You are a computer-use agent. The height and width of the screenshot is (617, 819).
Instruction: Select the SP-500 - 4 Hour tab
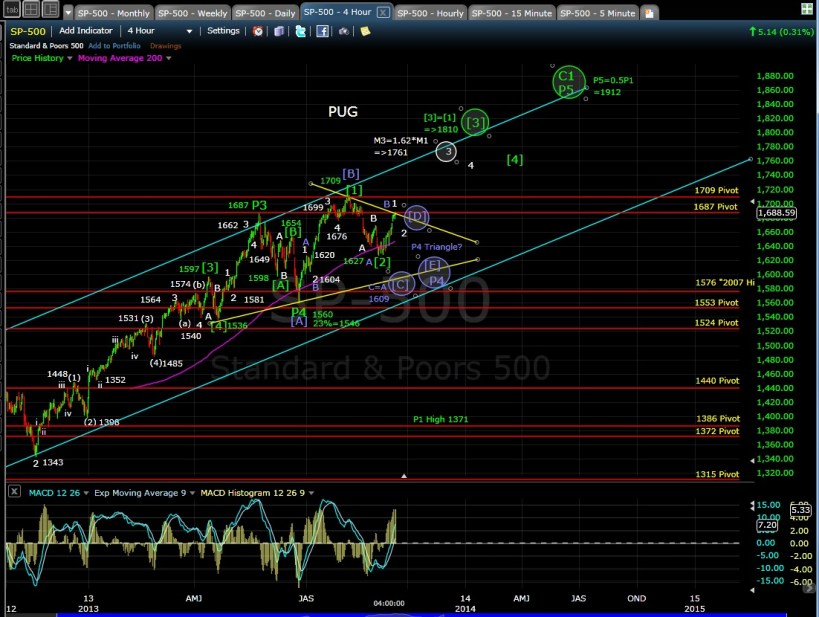[x=337, y=12]
